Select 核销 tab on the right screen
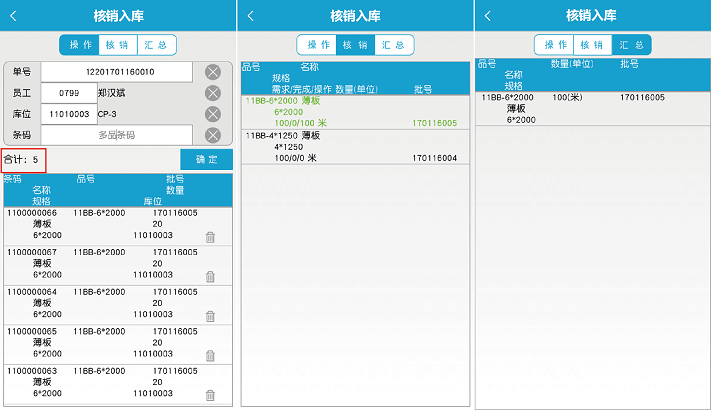This screenshot has height=410, width=711. coord(593,45)
